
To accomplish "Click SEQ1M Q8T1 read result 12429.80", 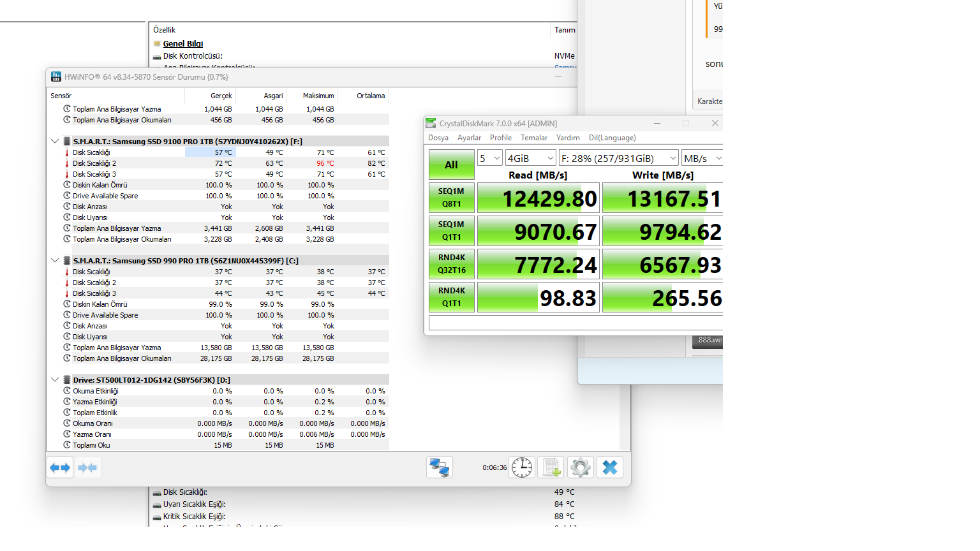I will point(538,198).
